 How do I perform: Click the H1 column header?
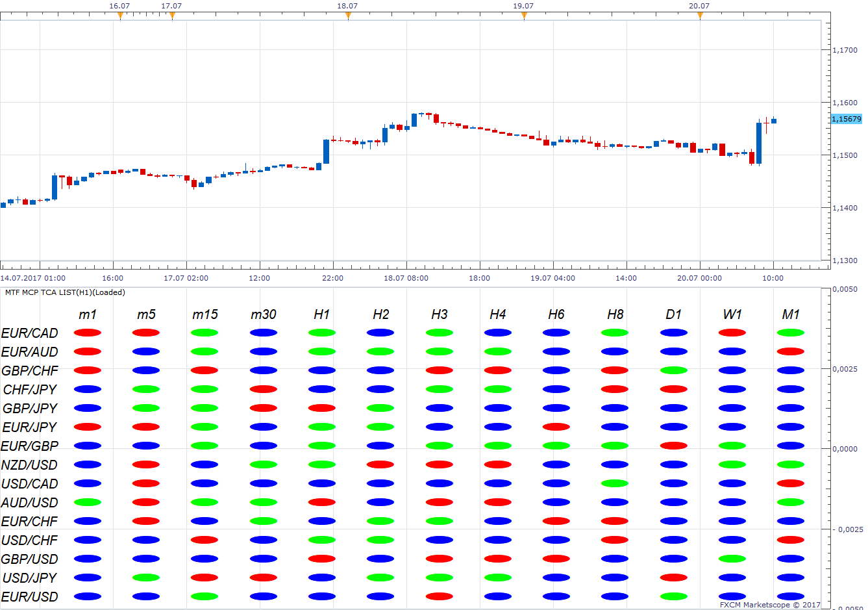[x=322, y=314]
